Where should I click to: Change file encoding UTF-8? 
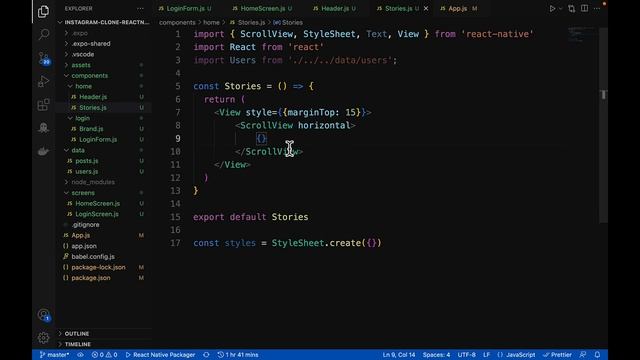coord(467,355)
